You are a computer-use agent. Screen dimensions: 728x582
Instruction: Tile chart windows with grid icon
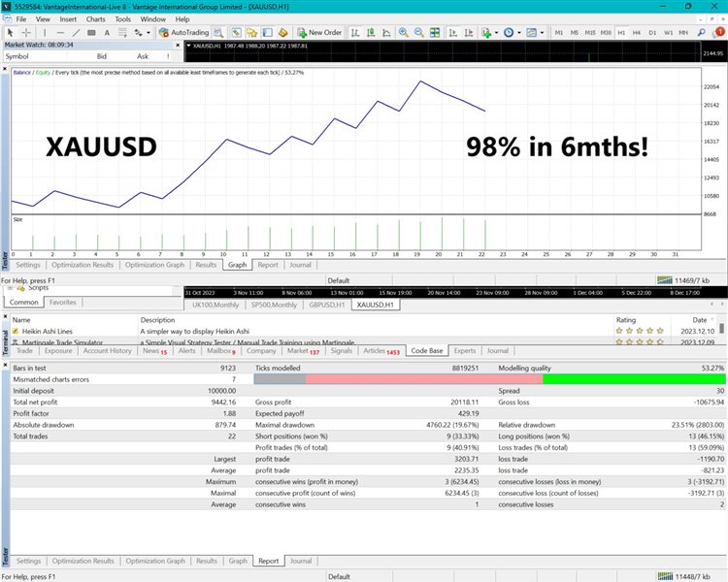[435, 32]
